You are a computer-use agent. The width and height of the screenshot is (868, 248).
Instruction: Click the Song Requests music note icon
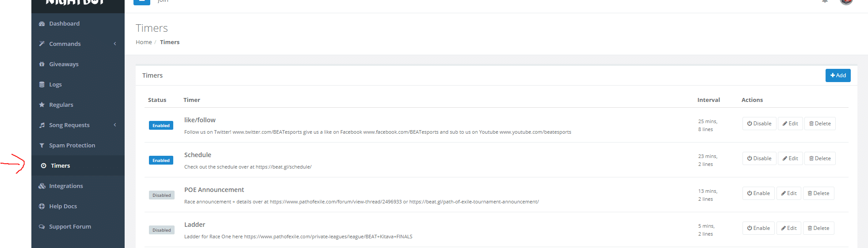click(42, 125)
